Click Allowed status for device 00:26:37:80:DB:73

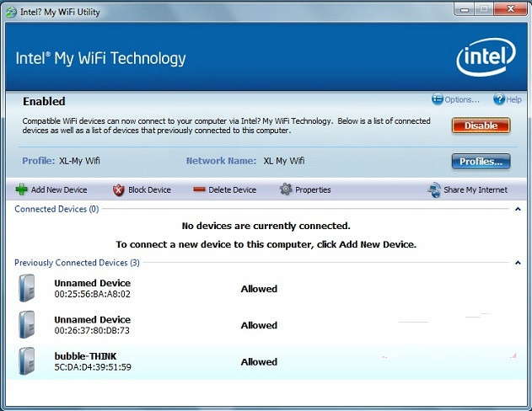[259, 325]
